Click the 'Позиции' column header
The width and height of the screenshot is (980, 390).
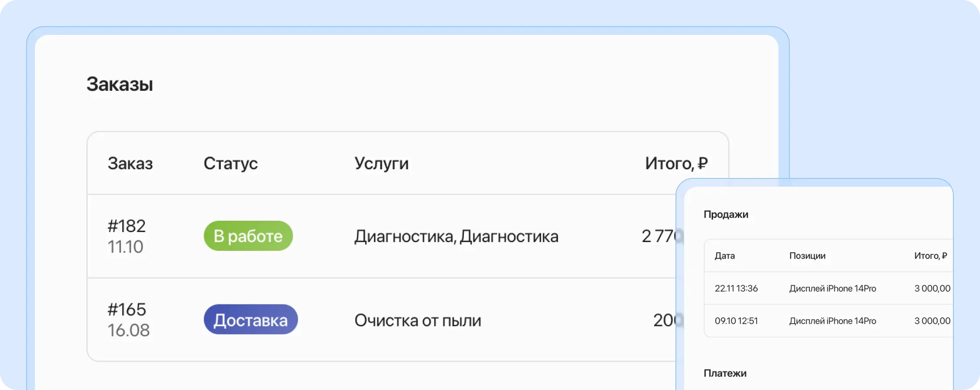tap(807, 256)
